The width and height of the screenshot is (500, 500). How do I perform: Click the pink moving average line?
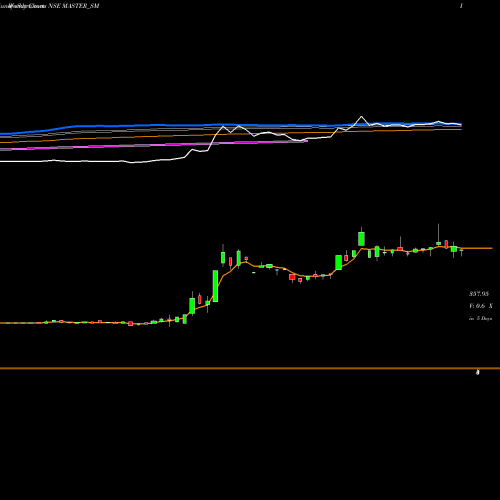pos(153,145)
